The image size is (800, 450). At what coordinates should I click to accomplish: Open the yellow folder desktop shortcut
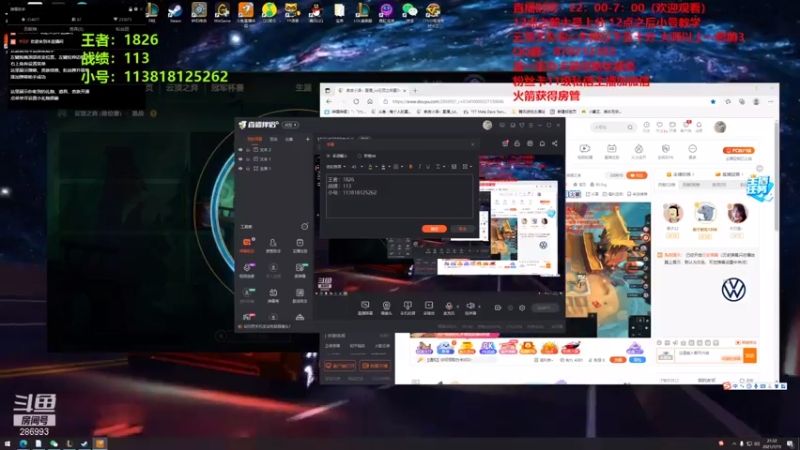click(x=339, y=10)
